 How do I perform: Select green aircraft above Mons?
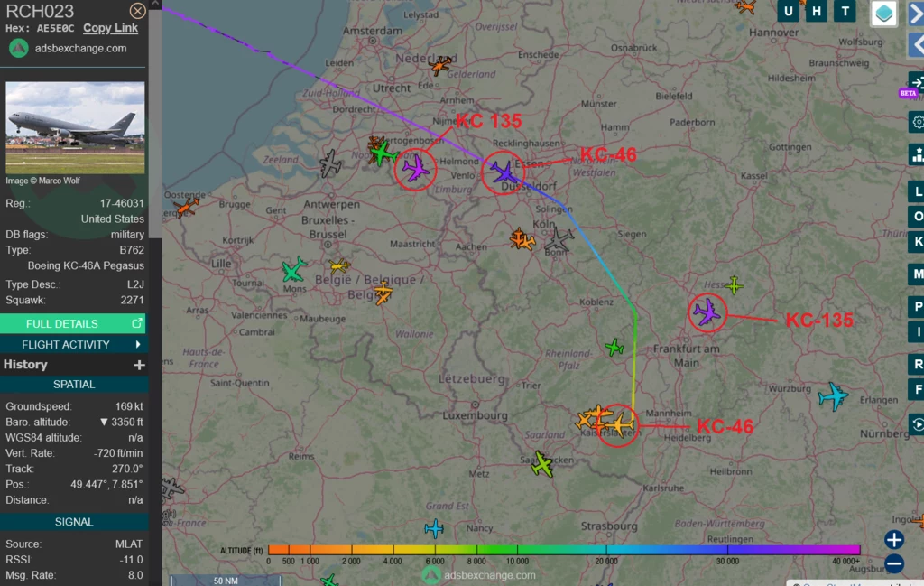click(x=293, y=269)
